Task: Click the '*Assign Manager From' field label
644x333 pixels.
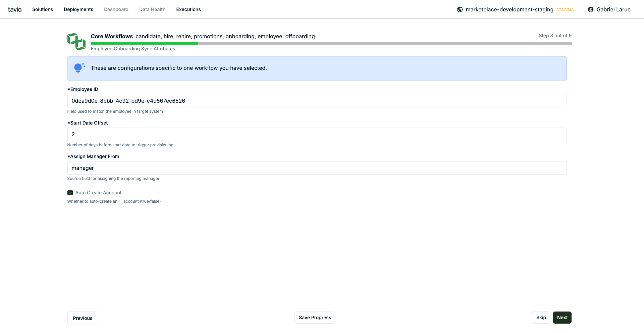Action: [x=93, y=156]
